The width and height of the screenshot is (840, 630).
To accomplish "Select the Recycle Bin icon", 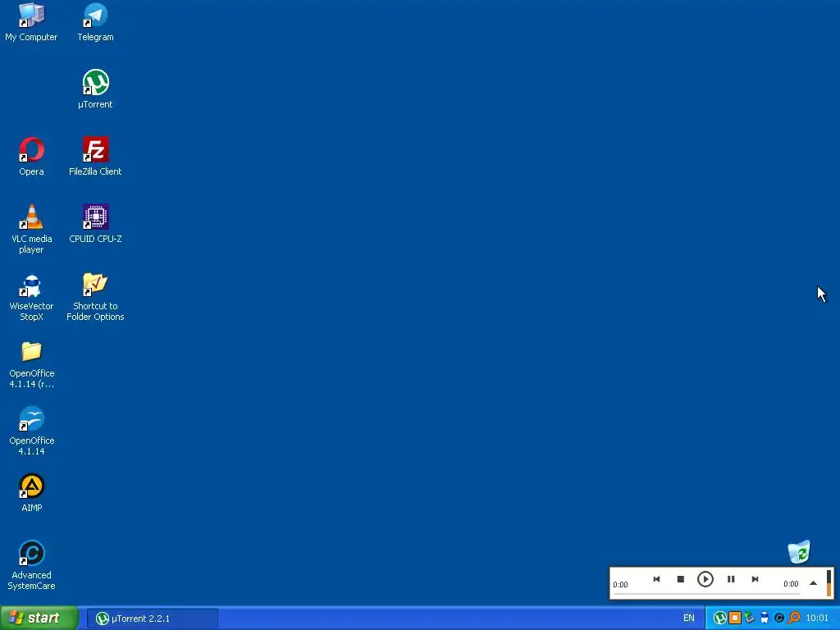I will (x=799, y=552).
